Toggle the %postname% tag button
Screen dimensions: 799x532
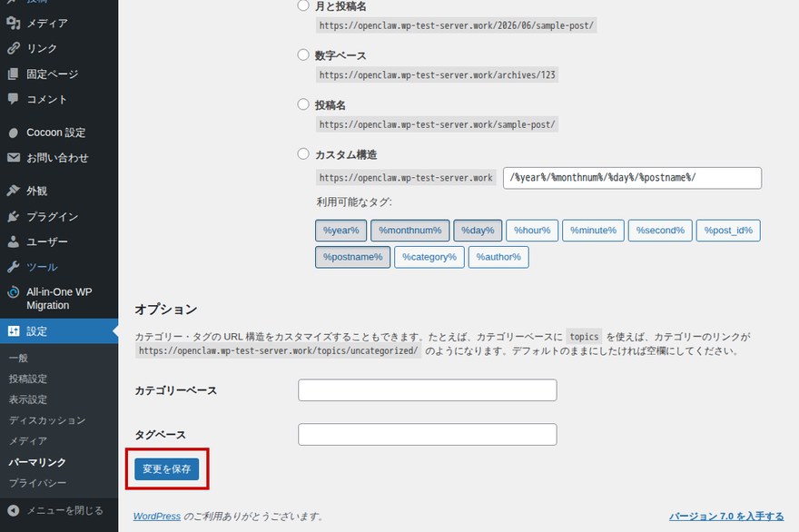(x=352, y=257)
